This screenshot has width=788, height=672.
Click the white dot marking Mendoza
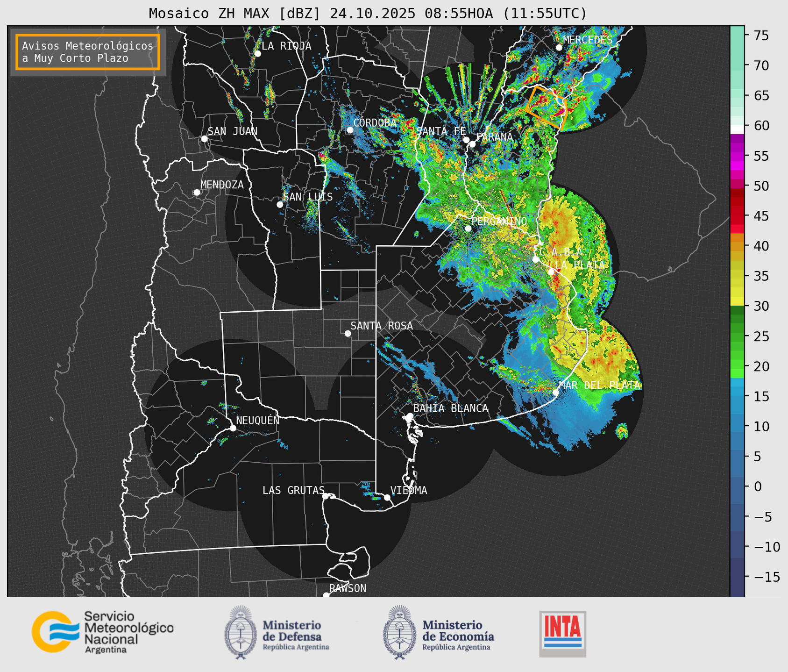(197, 193)
